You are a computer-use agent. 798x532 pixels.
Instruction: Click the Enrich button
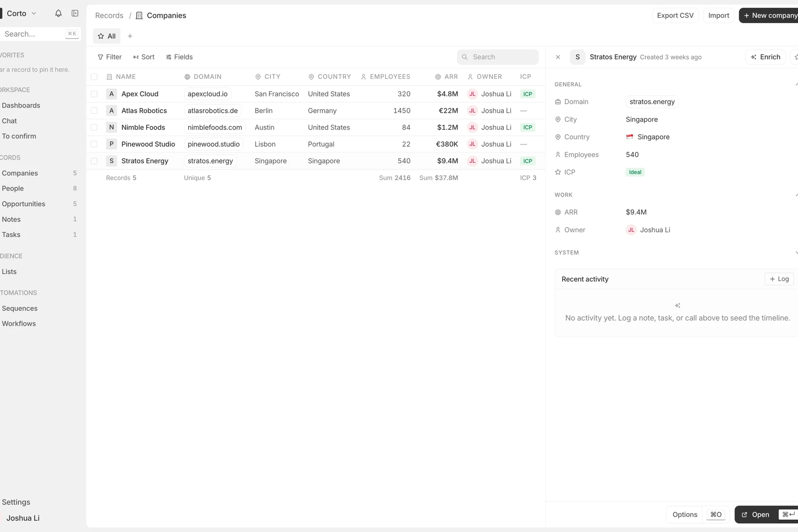[x=766, y=57]
